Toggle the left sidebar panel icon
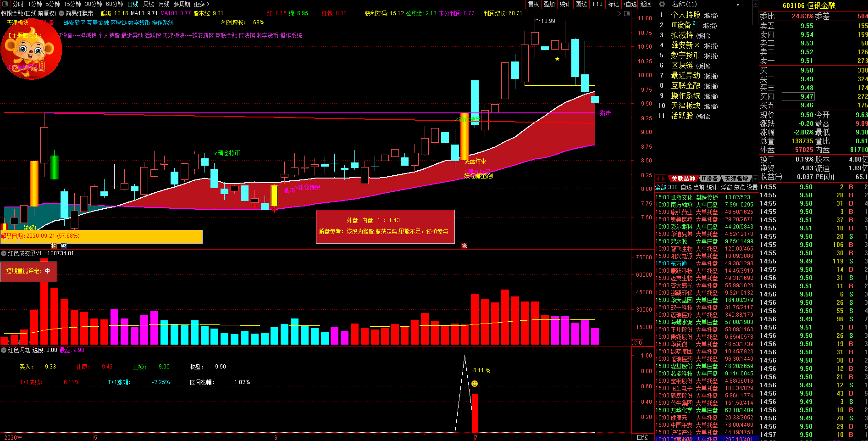Image resolution: width=868 pixels, height=441 pixels. coord(6,4)
